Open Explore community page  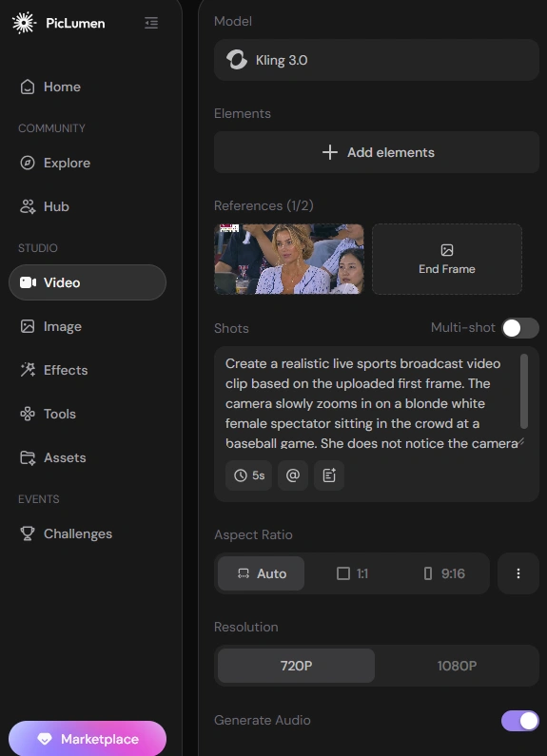click(88, 163)
